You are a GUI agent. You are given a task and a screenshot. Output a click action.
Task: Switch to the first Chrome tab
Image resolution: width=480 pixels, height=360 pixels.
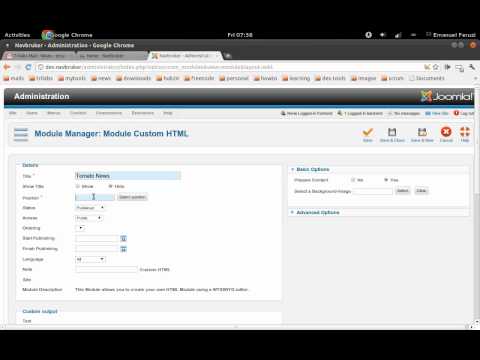38,56
